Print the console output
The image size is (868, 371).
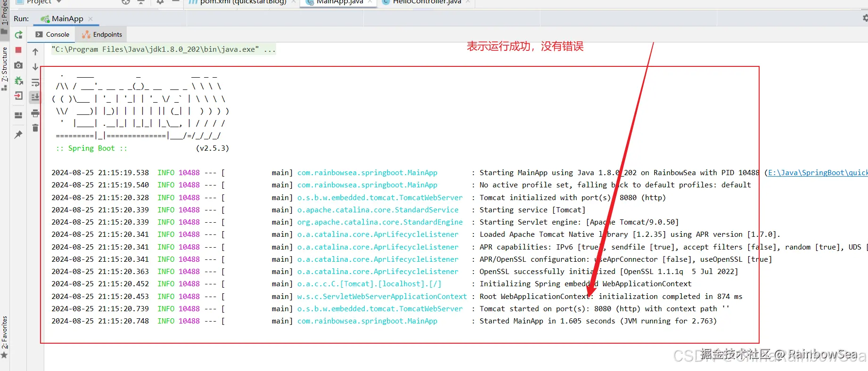pyautogui.click(x=35, y=113)
